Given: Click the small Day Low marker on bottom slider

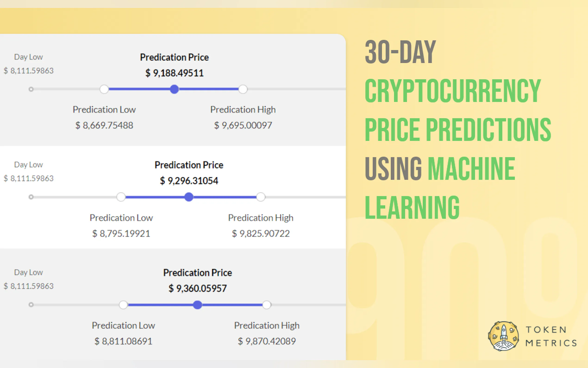Looking at the screenshot, I should pos(31,305).
